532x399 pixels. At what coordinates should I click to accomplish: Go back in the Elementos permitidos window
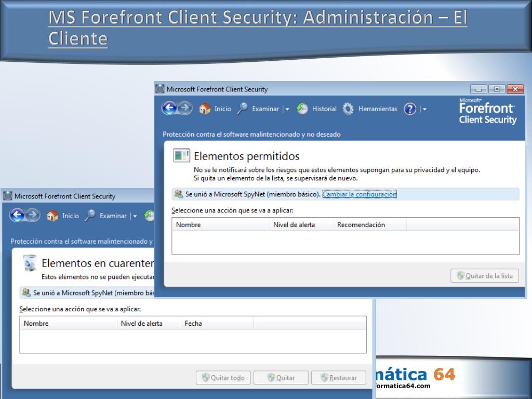click(x=169, y=108)
